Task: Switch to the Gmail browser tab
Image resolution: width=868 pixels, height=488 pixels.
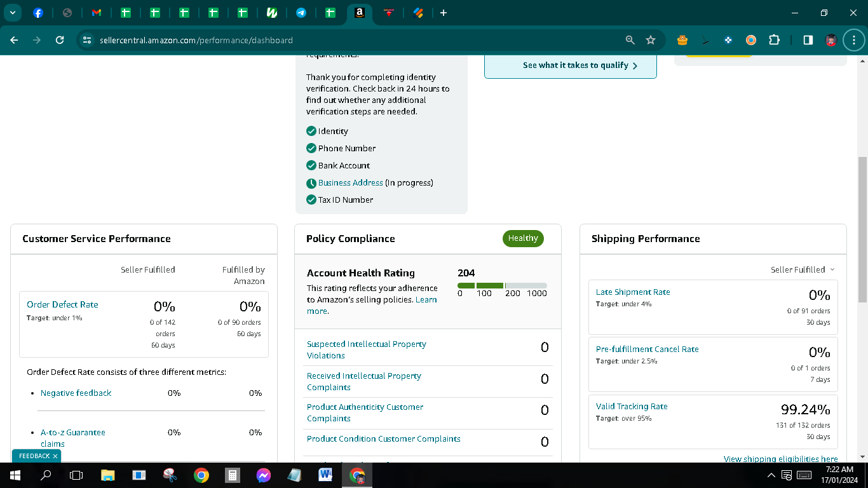Action: 97,13
